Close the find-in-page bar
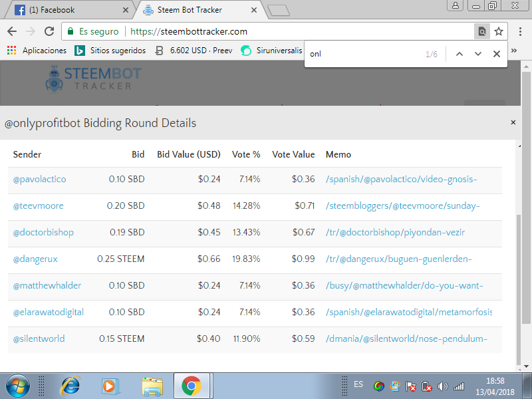The image size is (532, 399). pyautogui.click(x=496, y=54)
